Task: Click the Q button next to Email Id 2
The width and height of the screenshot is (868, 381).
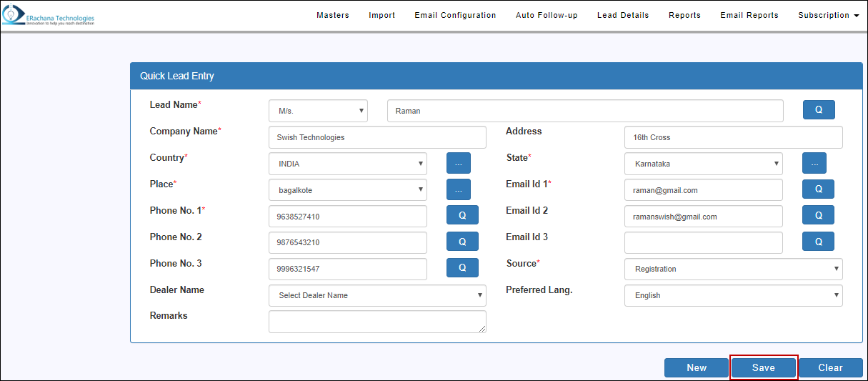Action: pyautogui.click(x=819, y=215)
